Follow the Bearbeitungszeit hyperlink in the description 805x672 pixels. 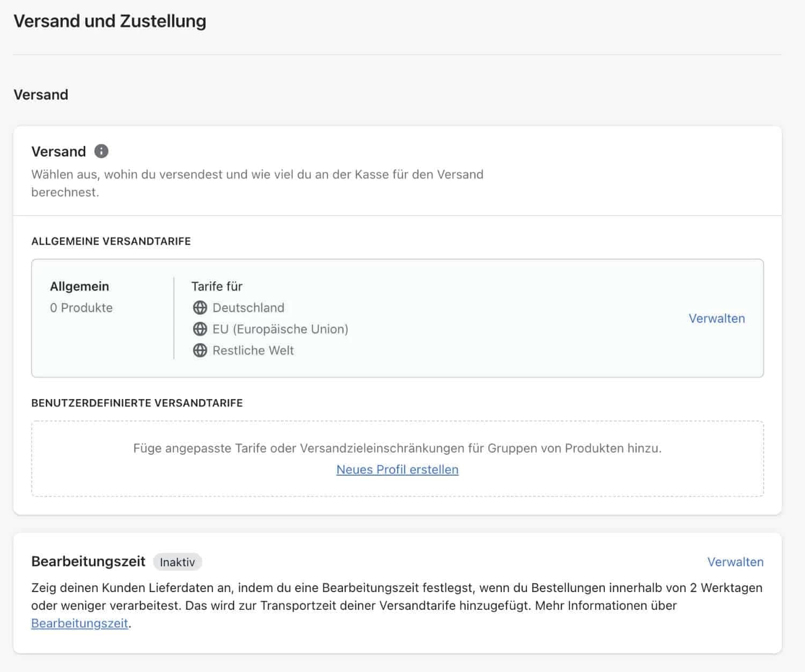(x=79, y=623)
